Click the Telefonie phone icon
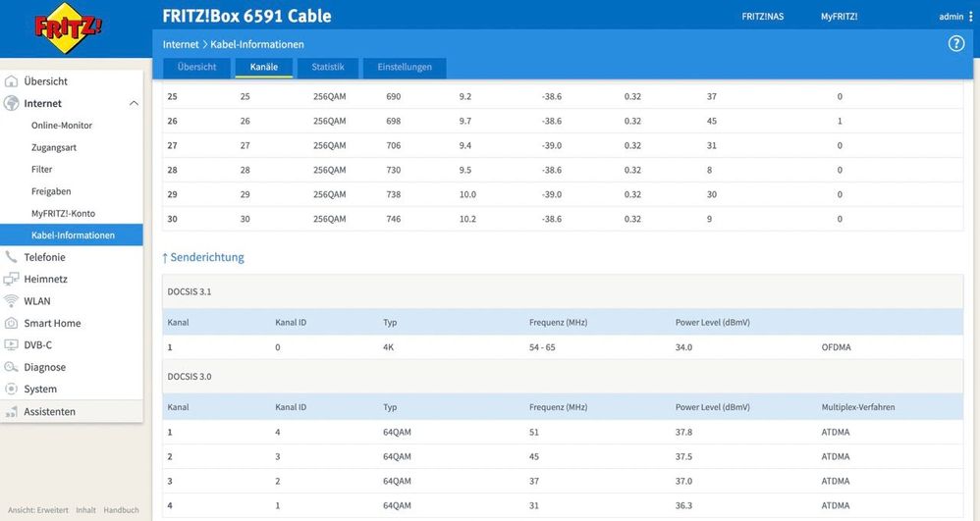980x521 pixels. click(x=11, y=257)
